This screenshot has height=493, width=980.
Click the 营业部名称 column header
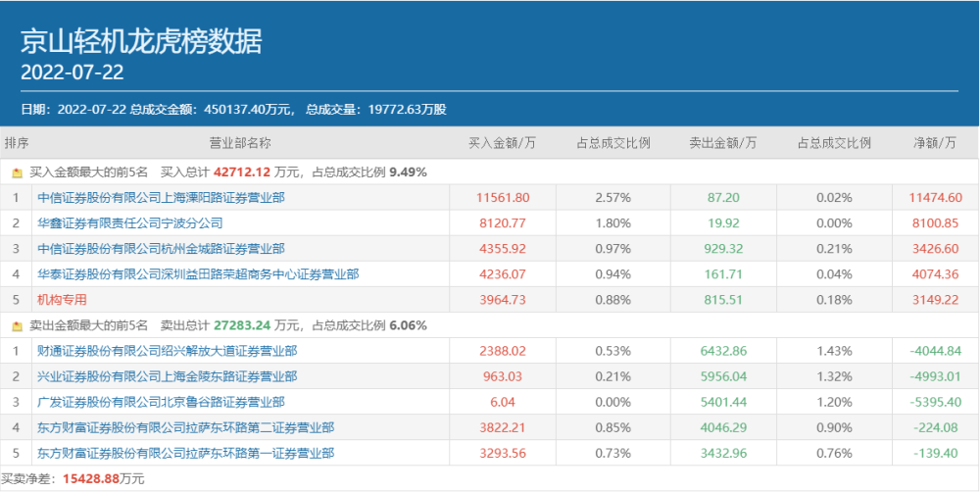[x=239, y=142]
